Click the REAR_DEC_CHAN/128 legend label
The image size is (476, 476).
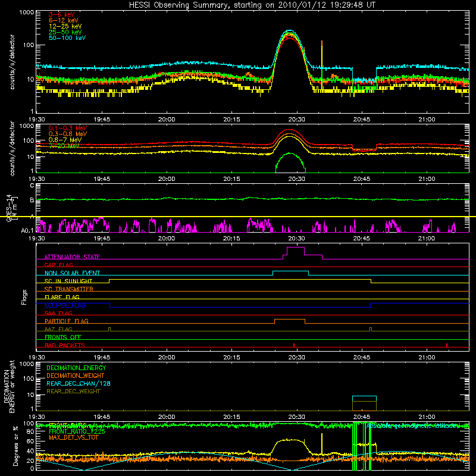pyautogui.click(x=79, y=383)
